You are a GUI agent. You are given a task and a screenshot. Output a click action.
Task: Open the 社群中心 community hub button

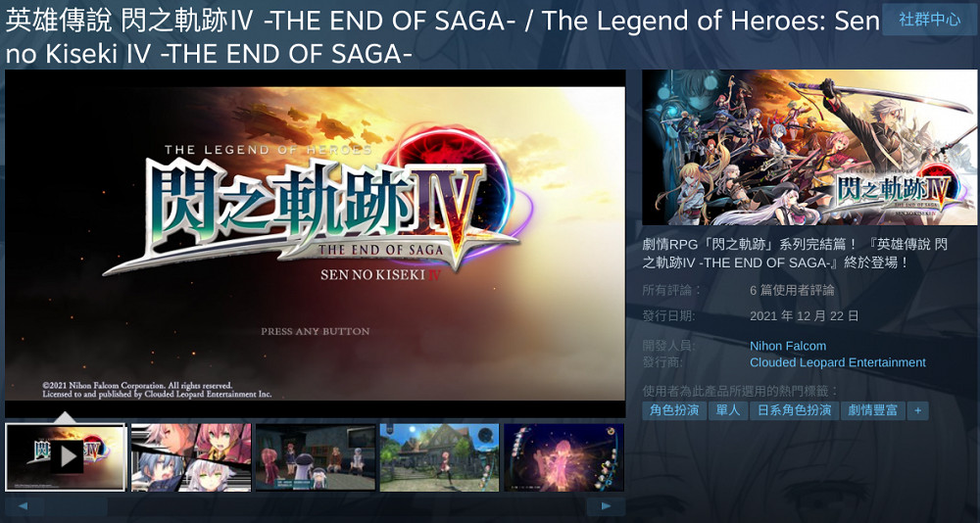click(x=929, y=20)
